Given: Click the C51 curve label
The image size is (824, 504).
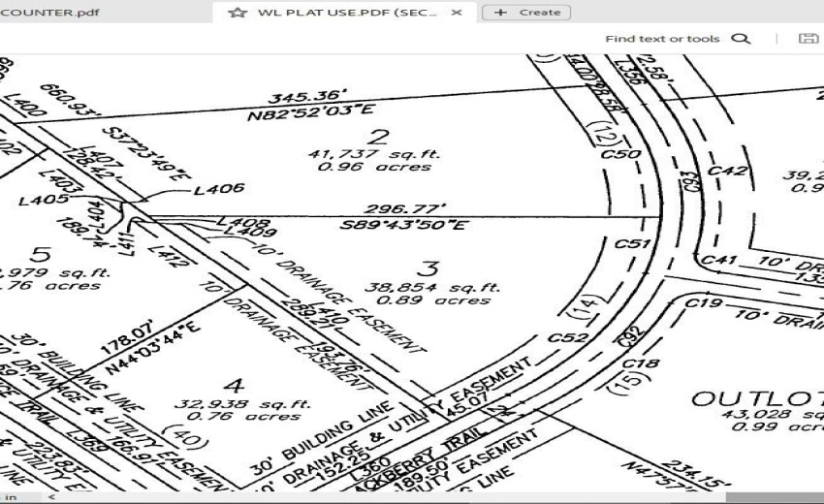Looking at the screenshot, I should coord(631,244).
